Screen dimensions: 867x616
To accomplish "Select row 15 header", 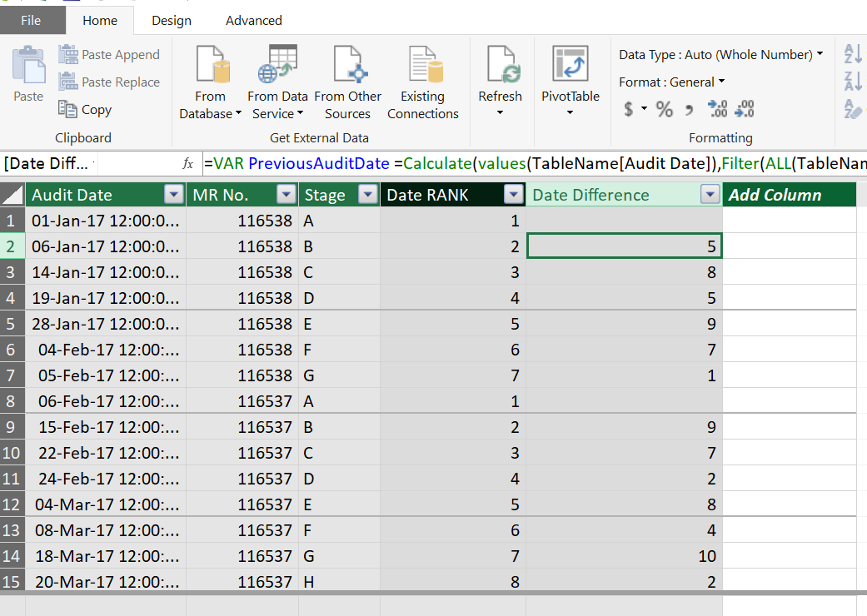I will pyautogui.click(x=12, y=582).
